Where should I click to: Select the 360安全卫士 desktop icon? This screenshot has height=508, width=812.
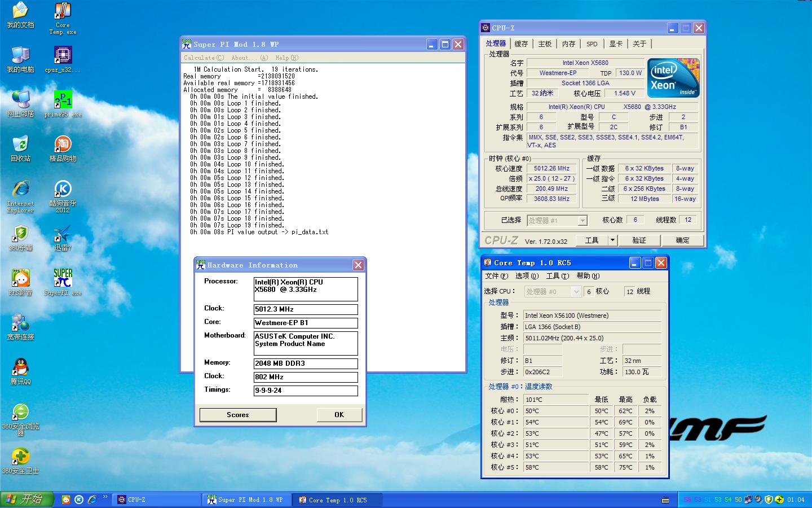coord(20,461)
